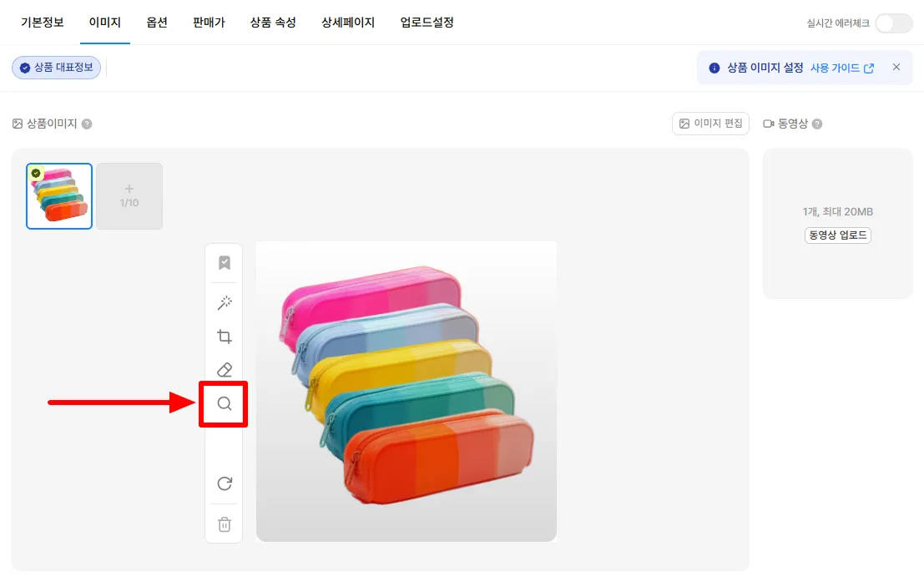Delete image with trash icon

tap(225, 524)
